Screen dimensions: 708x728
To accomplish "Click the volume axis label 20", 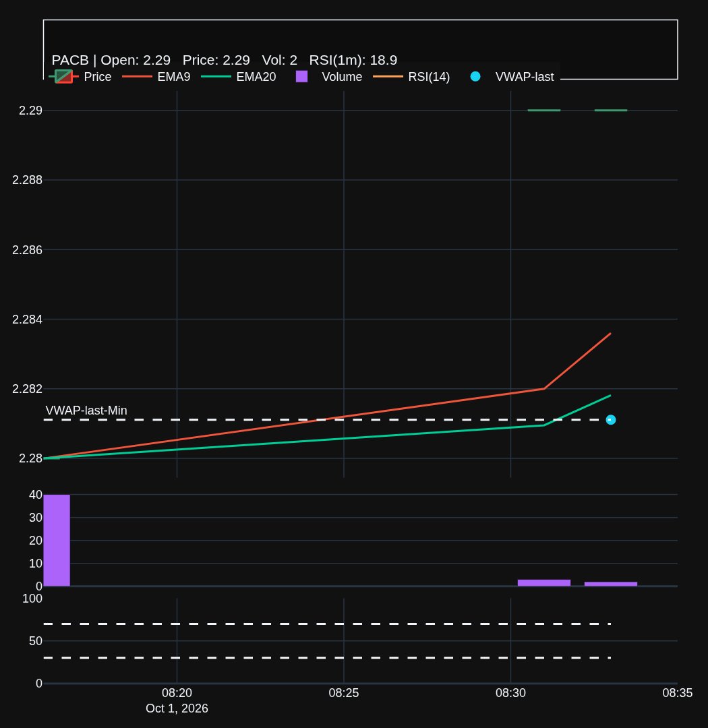I will pos(36,540).
